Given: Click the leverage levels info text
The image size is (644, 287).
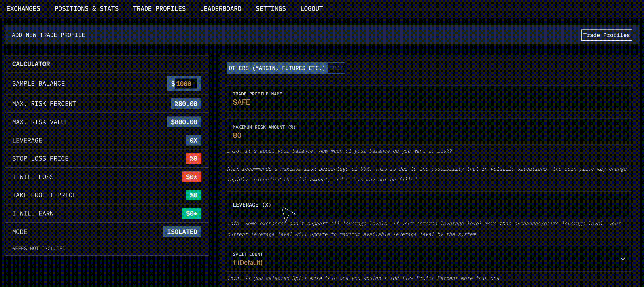Looking at the screenshot, I should tap(424, 229).
